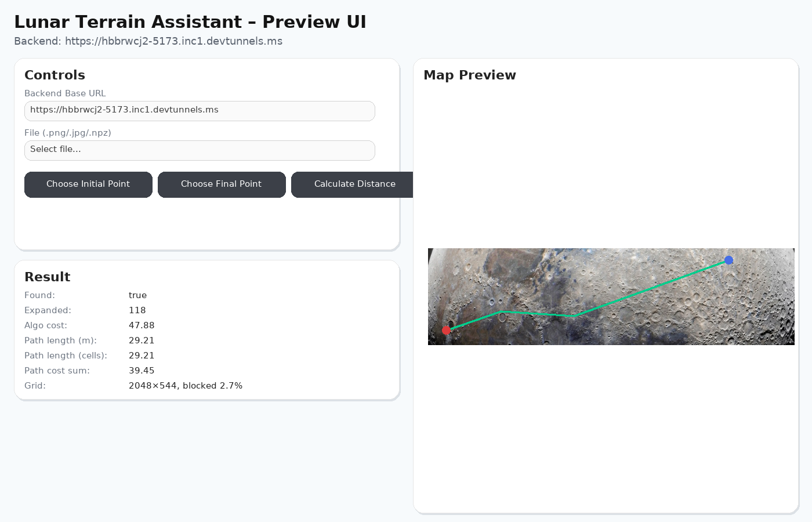Open the Select file... picker field
Viewport: 812px width, 522px height.
coord(200,150)
